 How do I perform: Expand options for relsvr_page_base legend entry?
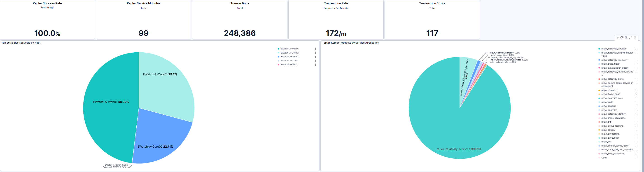(636, 64)
